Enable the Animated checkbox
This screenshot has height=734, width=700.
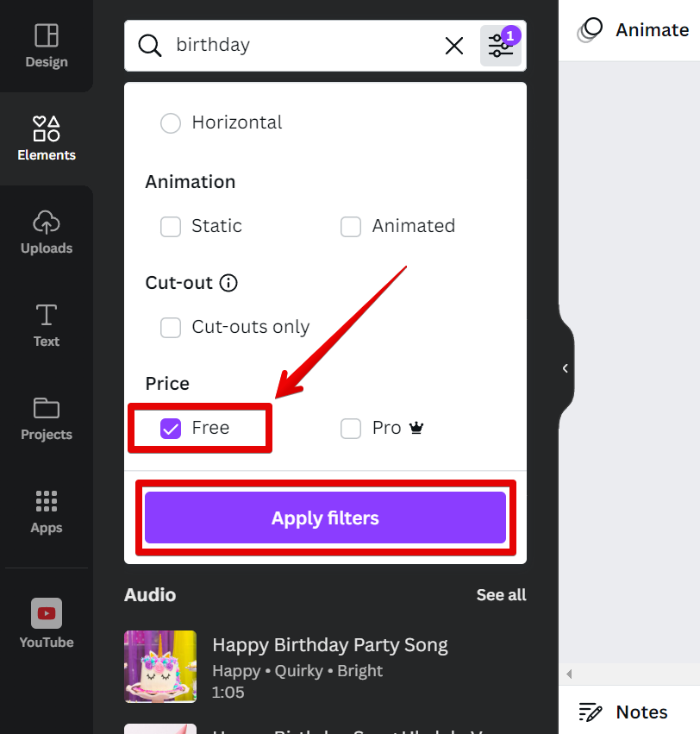point(351,227)
